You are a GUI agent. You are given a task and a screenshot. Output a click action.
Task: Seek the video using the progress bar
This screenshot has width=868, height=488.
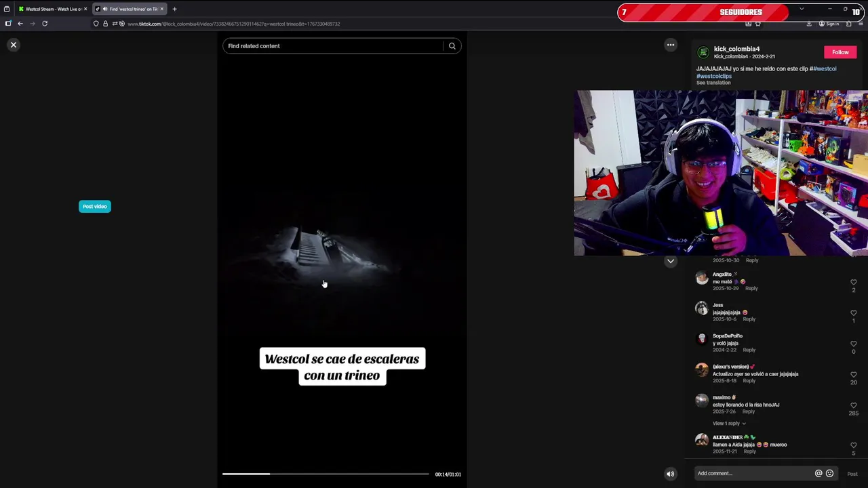[x=325, y=474]
